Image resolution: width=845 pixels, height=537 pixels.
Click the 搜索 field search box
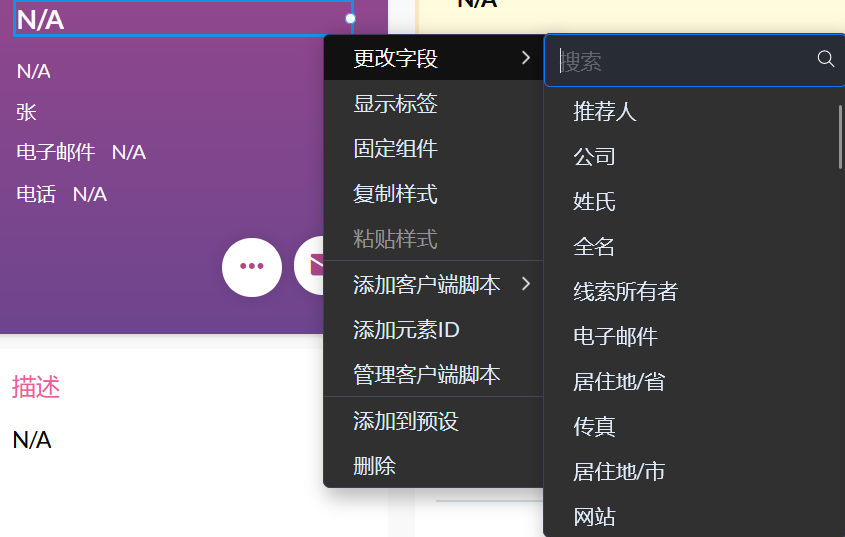[x=685, y=61]
